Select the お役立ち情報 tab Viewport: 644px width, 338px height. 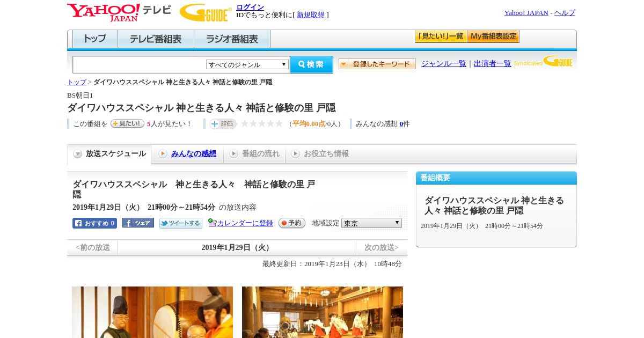(320, 154)
